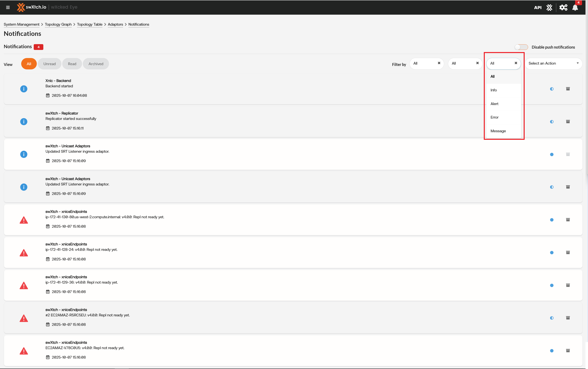Switch to the Unread view tab
The image size is (588, 369).
(49, 64)
